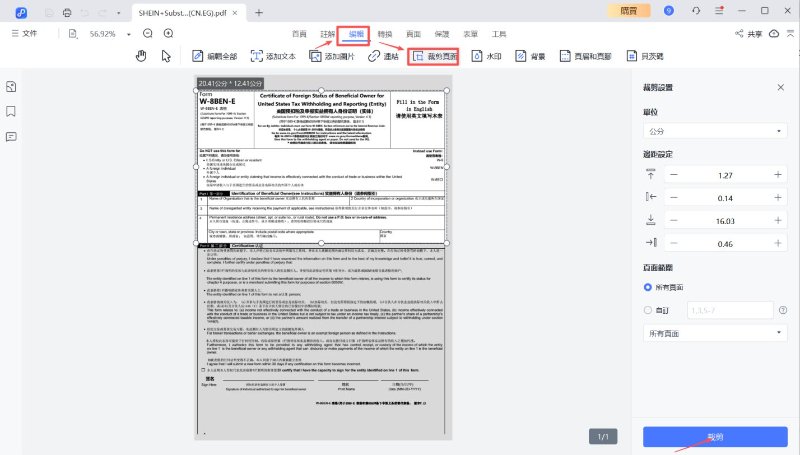Increase the top margin value 1.27

[x=778, y=175]
